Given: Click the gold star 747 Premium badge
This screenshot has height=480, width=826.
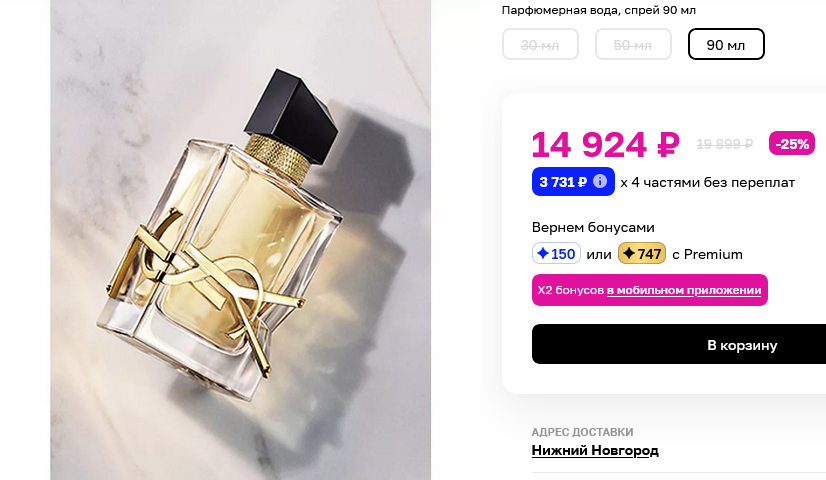Looking at the screenshot, I should point(642,253).
